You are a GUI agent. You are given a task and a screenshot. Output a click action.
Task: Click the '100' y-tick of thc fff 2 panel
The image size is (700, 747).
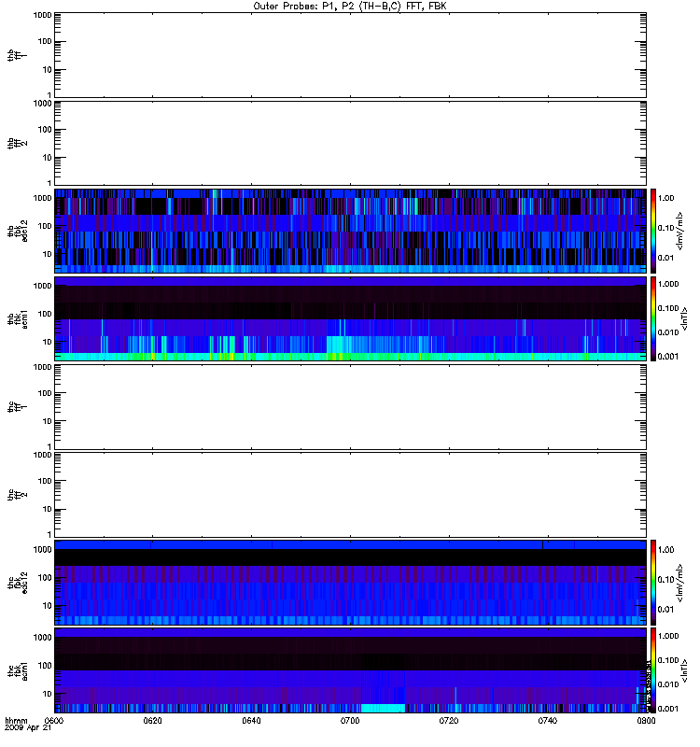pos(45,481)
